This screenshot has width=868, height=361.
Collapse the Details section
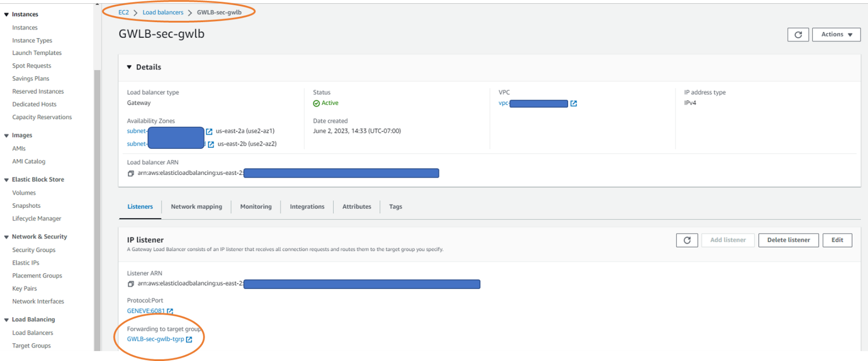129,67
